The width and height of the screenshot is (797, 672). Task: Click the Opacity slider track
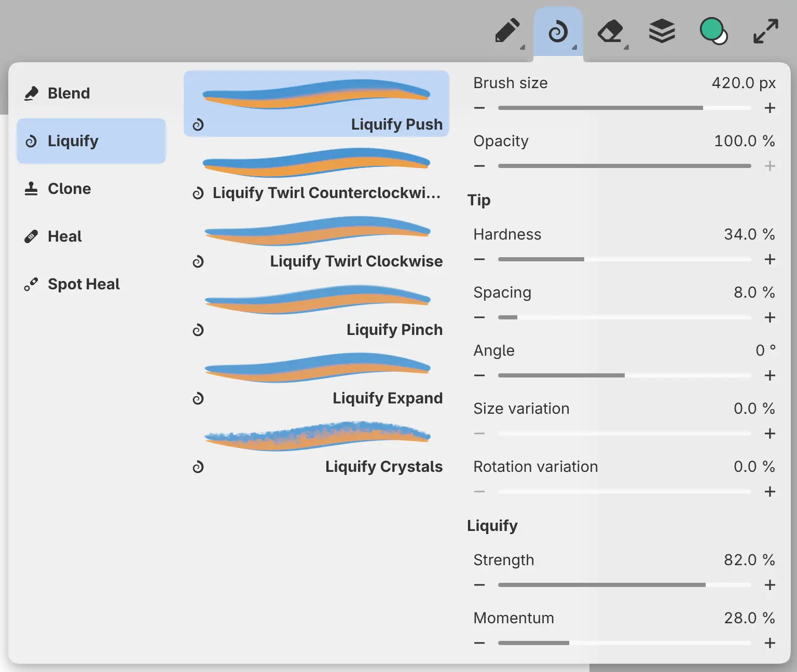[x=625, y=166]
